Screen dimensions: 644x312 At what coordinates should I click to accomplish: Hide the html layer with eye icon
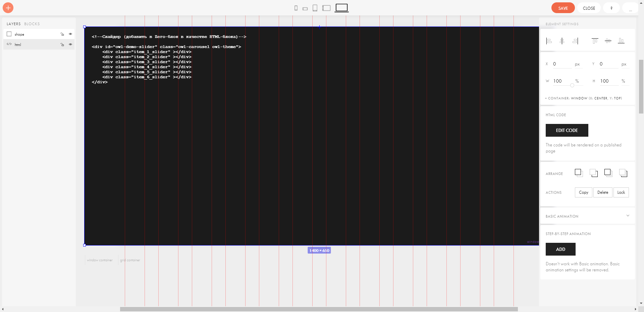coord(70,44)
